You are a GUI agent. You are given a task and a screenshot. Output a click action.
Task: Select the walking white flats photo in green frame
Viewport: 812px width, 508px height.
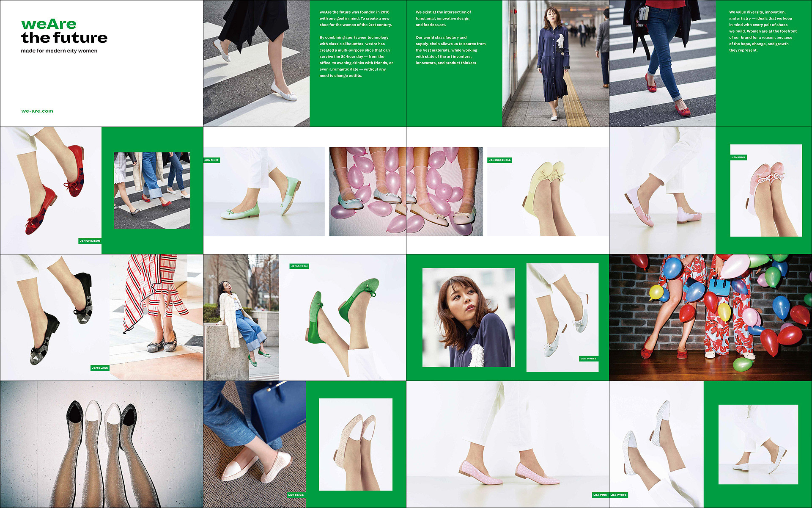(758, 444)
